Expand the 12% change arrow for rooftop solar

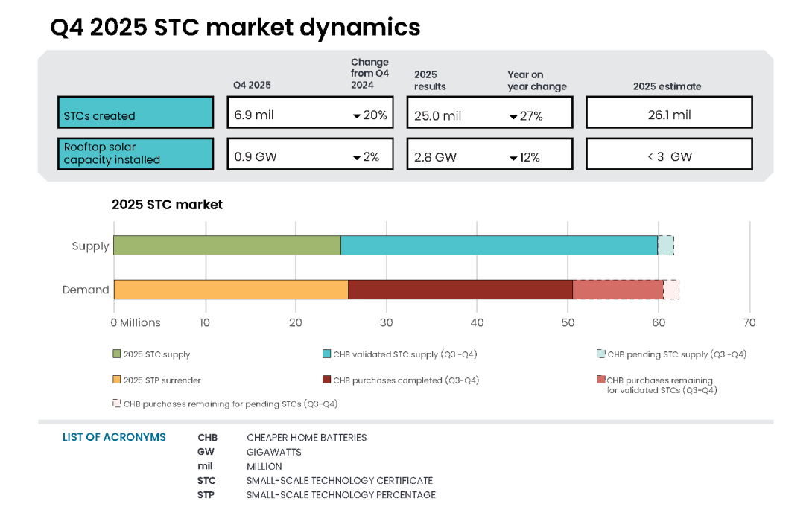pyautogui.click(x=513, y=156)
